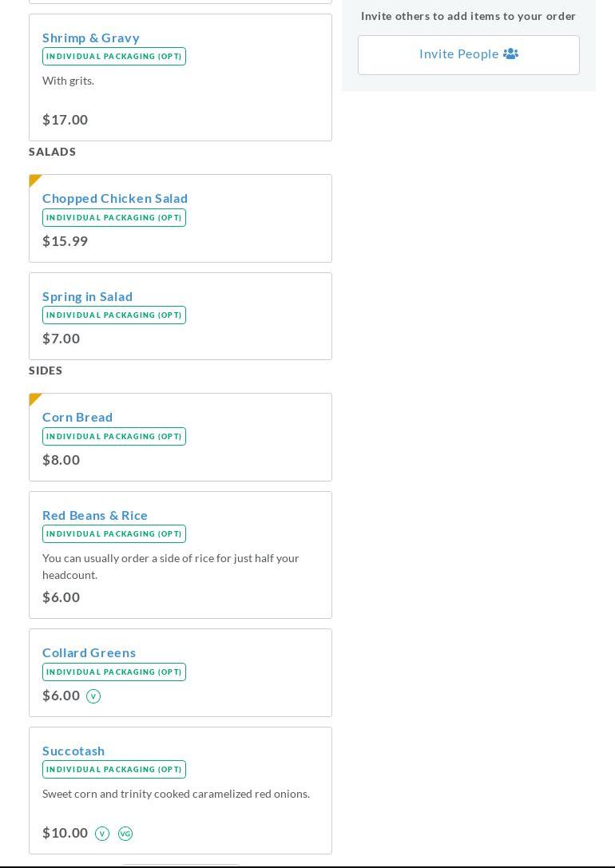Image resolution: width=615 pixels, height=868 pixels.
Task: Click the $17.00 Shrimp & Gravy price
Action: pos(65,120)
